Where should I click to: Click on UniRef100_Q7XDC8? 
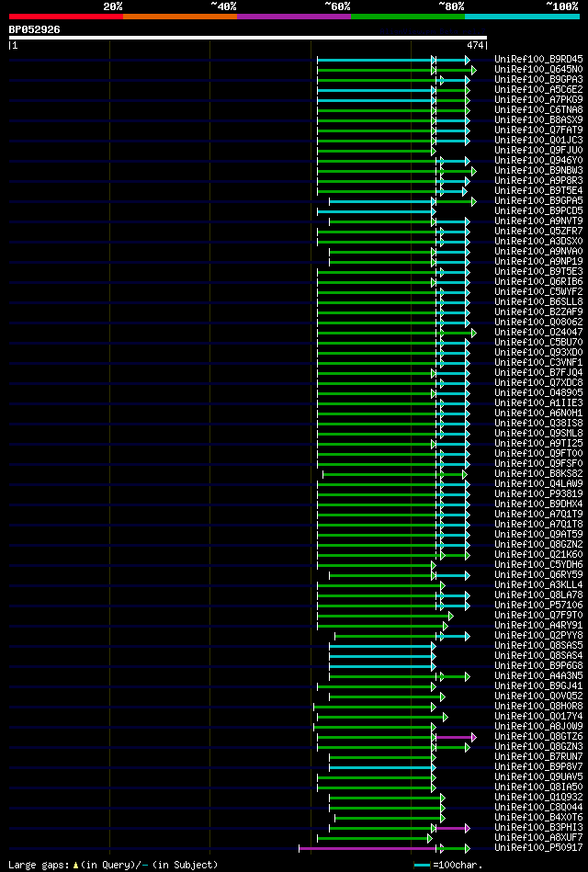pyautogui.click(x=538, y=383)
